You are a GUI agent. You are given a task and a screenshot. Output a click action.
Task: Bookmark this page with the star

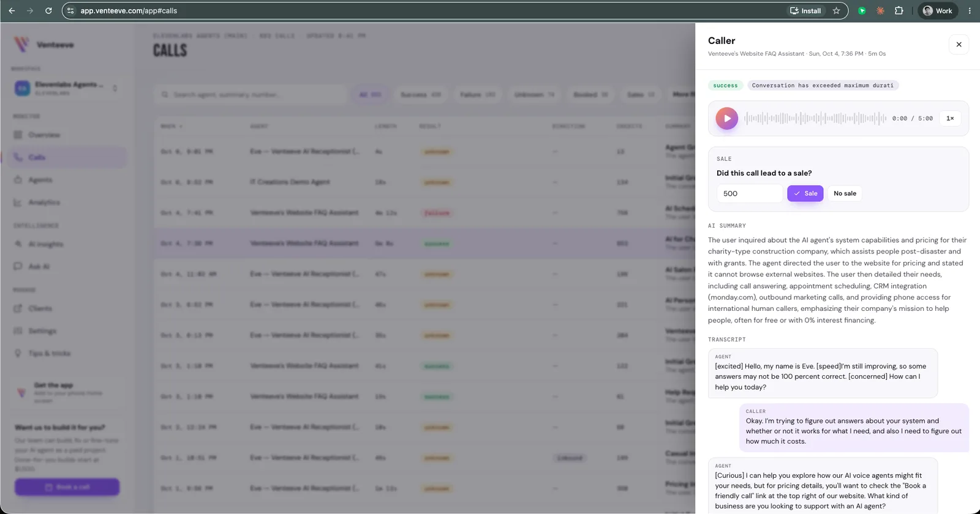[x=836, y=10]
